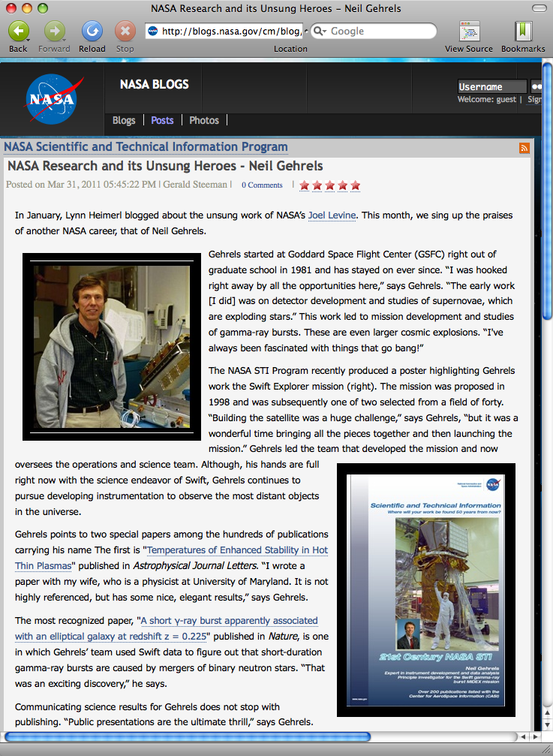Click the scroll right arrow

(536, 736)
